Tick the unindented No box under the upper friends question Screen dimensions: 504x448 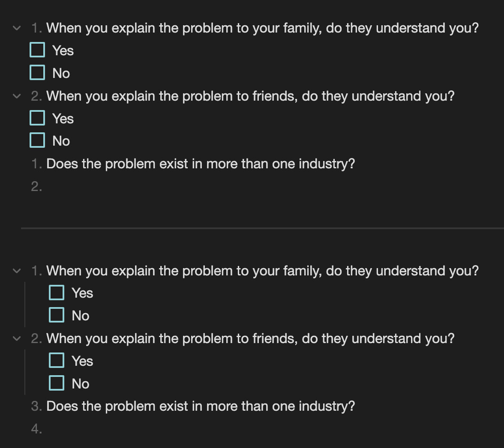tap(37, 140)
